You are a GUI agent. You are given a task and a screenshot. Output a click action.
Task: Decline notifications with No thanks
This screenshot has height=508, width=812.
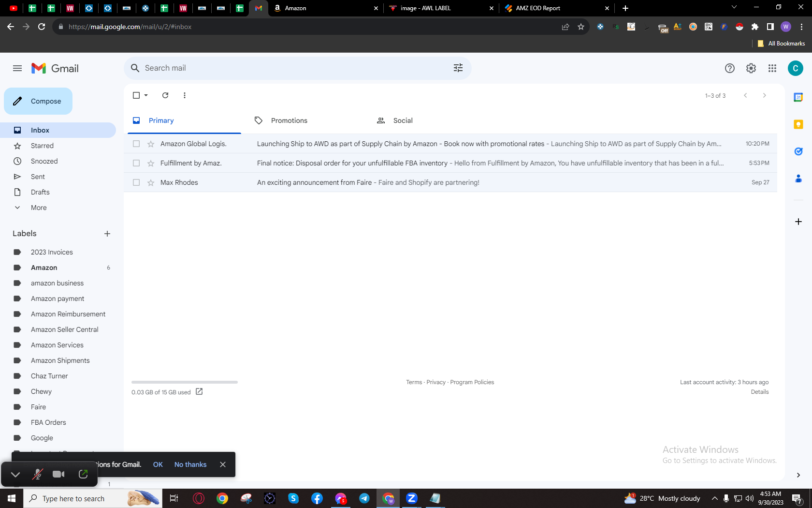point(190,464)
